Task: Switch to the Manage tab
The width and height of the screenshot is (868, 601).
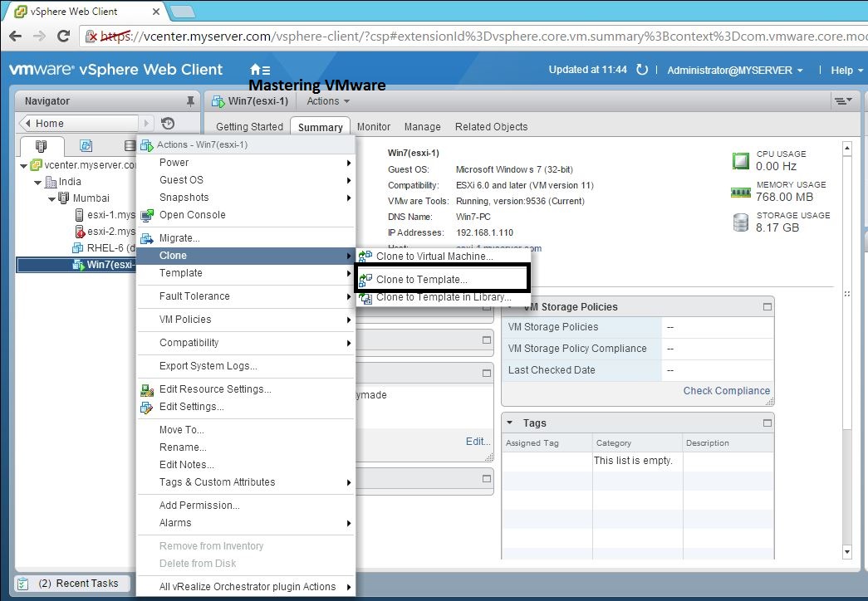Action: tap(423, 127)
